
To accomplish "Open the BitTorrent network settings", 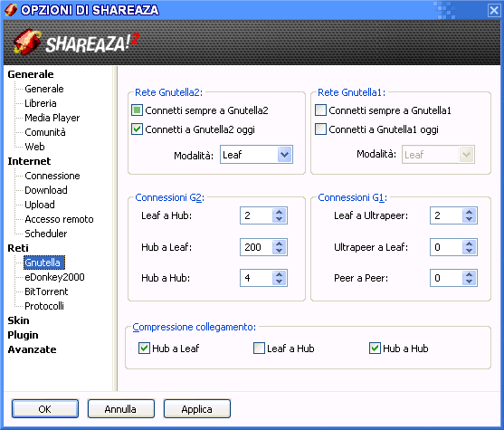I will click(x=46, y=291).
